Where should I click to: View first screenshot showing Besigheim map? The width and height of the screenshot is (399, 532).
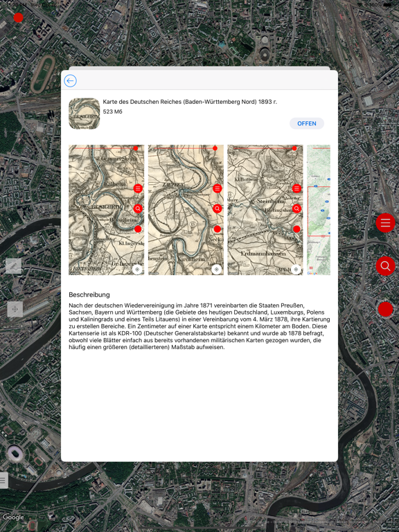[106, 210]
